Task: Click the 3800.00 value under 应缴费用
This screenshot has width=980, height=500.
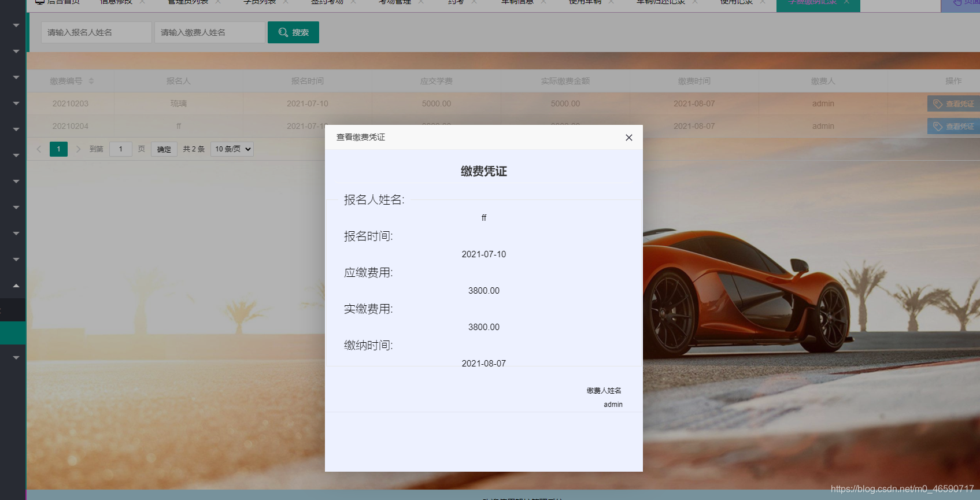Action: point(484,291)
